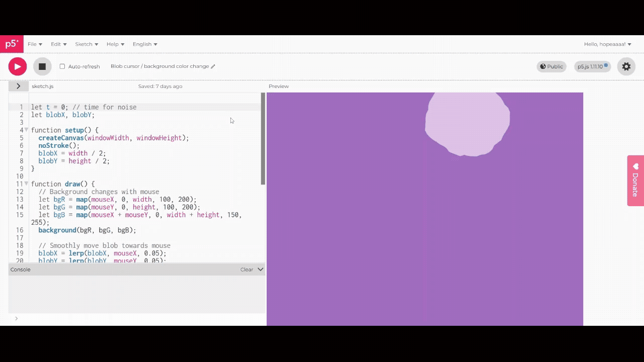
Task: Expand the English language dropdown
Action: pos(145,44)
